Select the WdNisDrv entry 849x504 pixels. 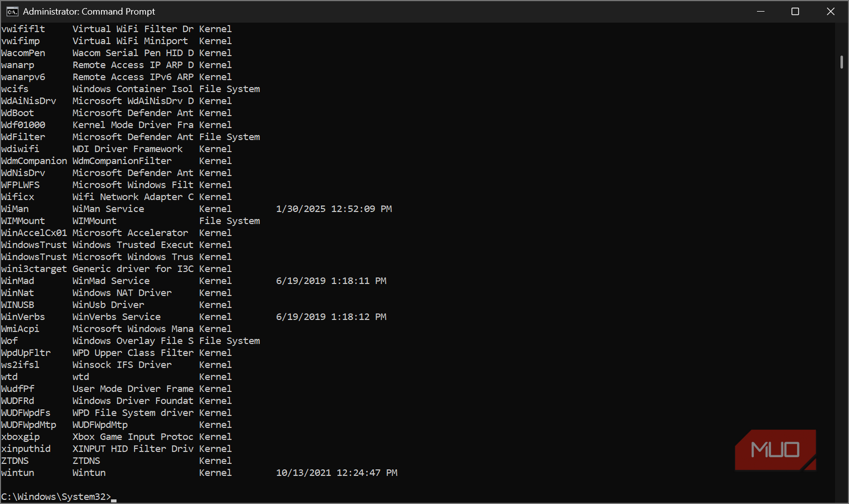click(x=23, y=173)
